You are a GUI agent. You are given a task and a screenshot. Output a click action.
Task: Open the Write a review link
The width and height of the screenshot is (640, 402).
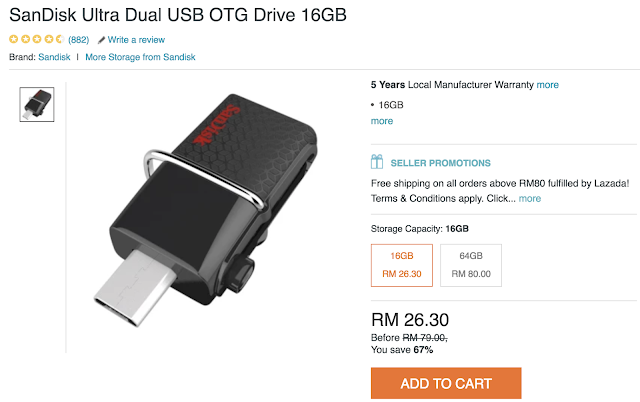(136, 40)
